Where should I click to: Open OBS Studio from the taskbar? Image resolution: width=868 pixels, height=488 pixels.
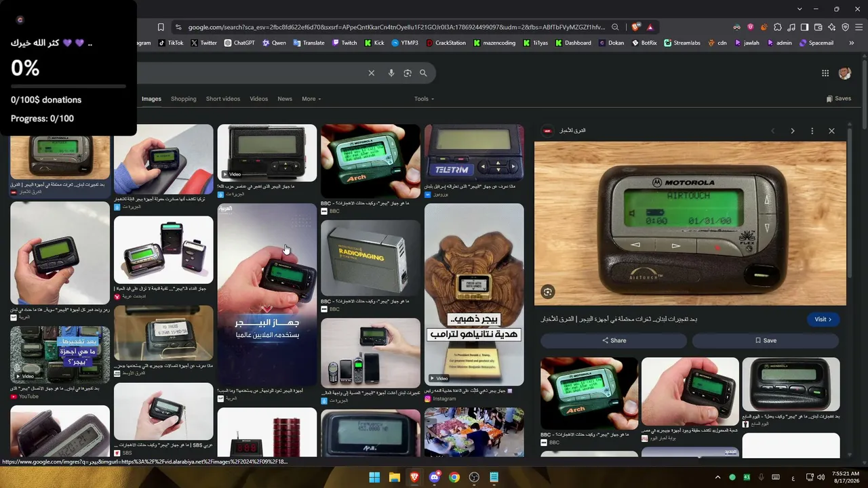474,477
